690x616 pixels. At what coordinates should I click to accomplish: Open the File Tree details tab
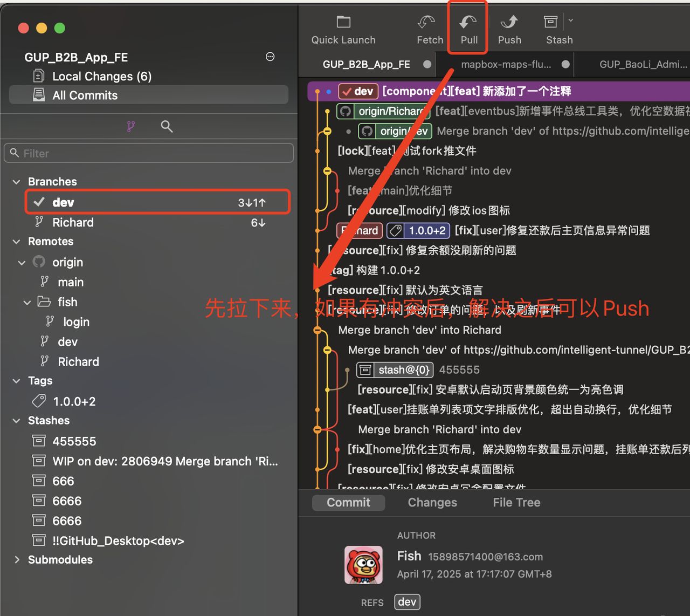click(x=516, y=503)
